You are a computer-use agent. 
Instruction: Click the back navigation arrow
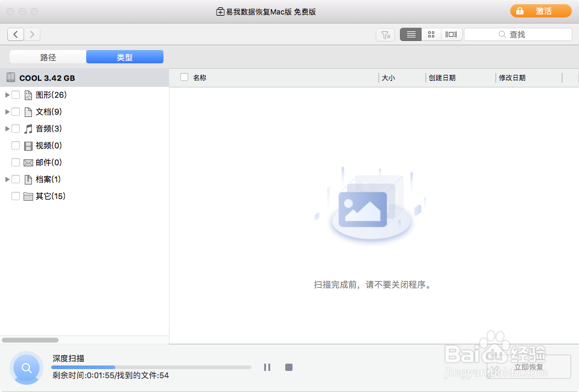click(x=16, y=34)
